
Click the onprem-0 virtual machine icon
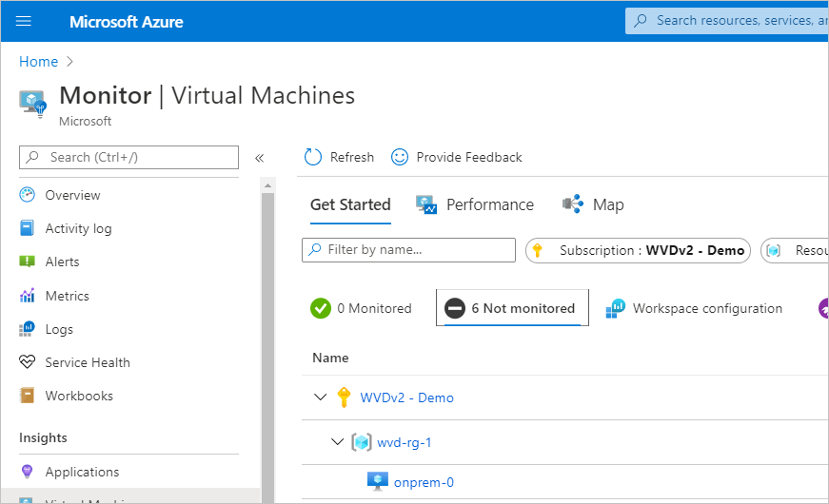coord(378,481)
